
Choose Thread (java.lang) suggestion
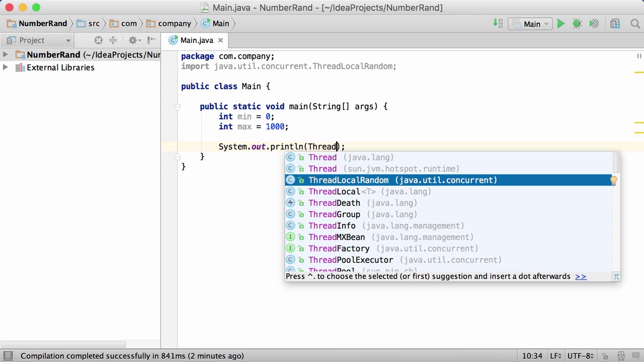(x=449, y=157)
